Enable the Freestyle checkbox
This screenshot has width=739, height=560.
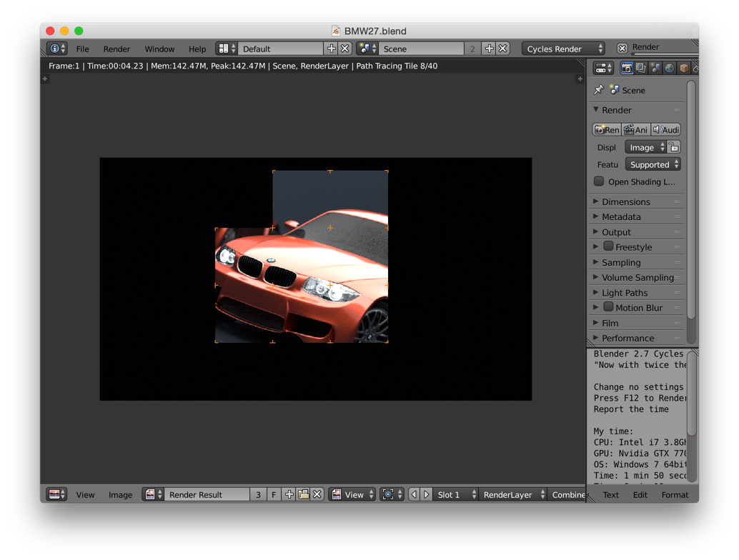[x=608, y=246]
